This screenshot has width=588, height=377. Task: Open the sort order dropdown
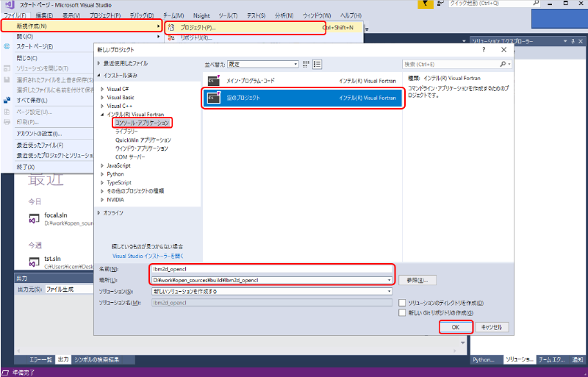[276, 65]
